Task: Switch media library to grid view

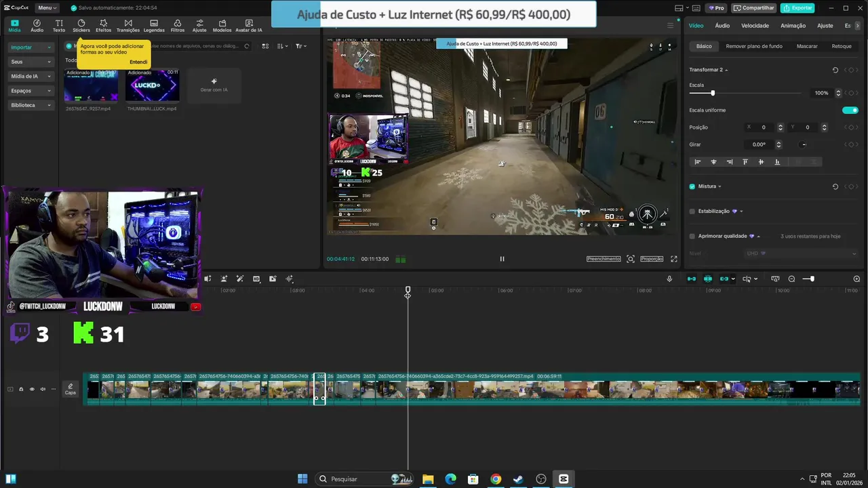Action: [x=265, y=46]
